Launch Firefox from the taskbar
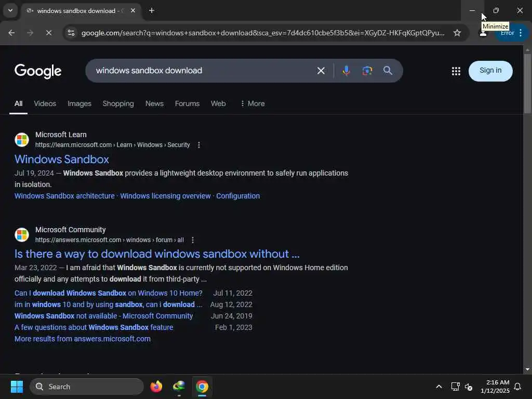The height and width of the screenshot is (399, 532). click(156, 387)
